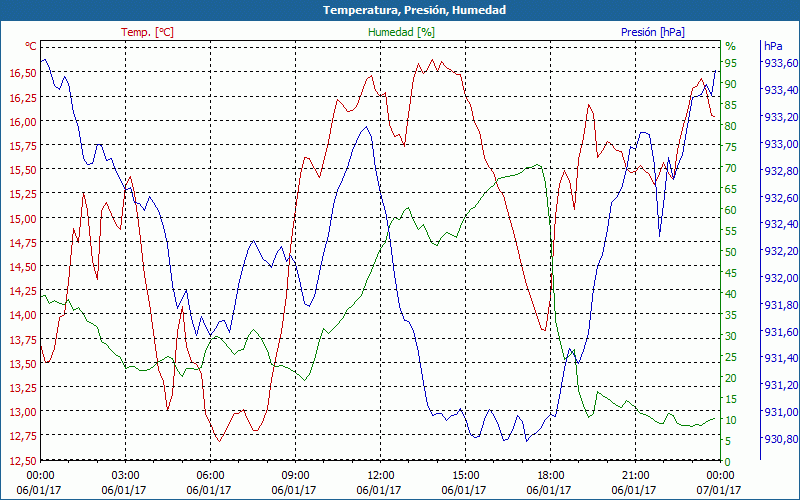Click the 18:00 time axis label
The width and height of the screenshot is (800, 500).
(x=551, y=476)
